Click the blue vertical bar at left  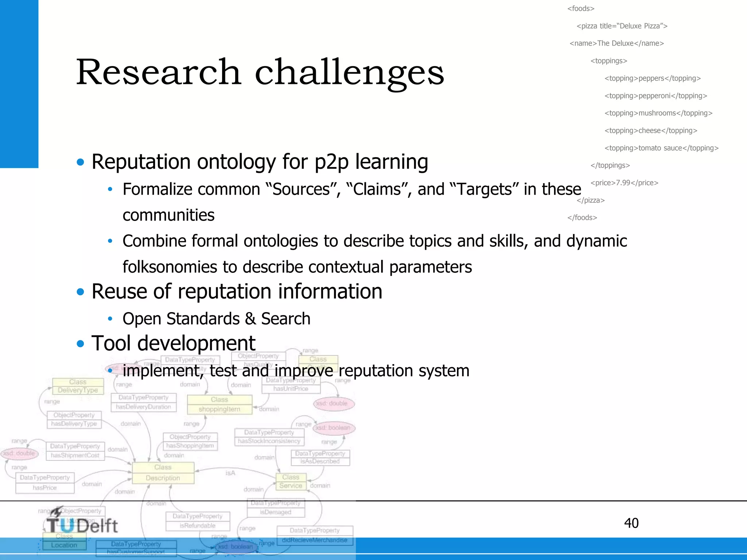(x=19, y=84)
